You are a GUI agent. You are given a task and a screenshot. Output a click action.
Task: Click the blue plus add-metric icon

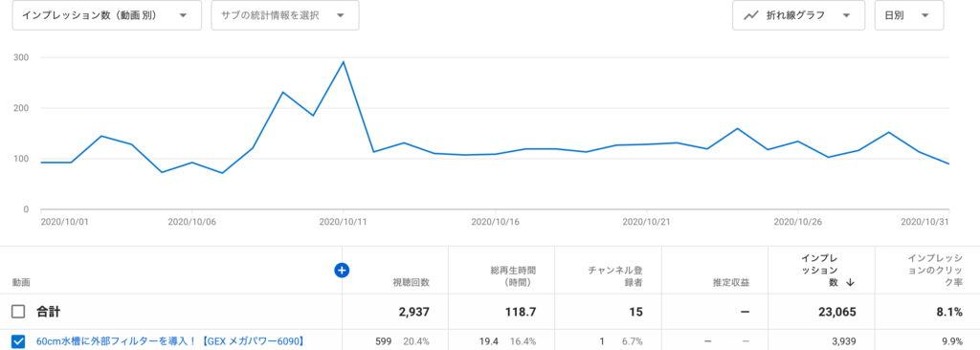coord(342,270)
